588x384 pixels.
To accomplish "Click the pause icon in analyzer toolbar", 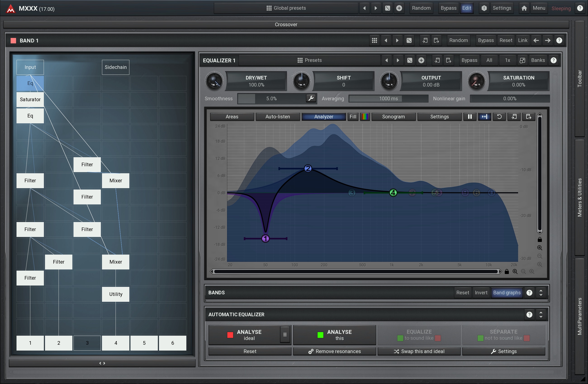I will pos(470,117).
